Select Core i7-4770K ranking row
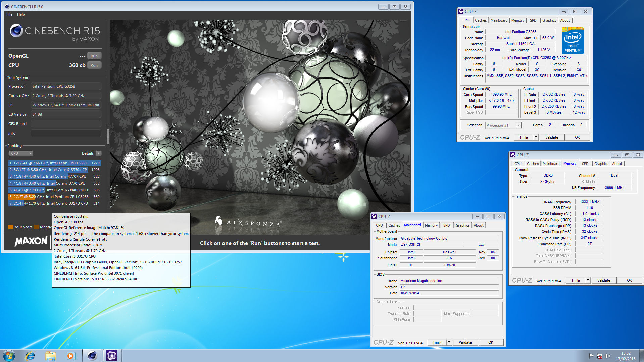Screen dimensions: 644x362 click(x=55, y=176)
